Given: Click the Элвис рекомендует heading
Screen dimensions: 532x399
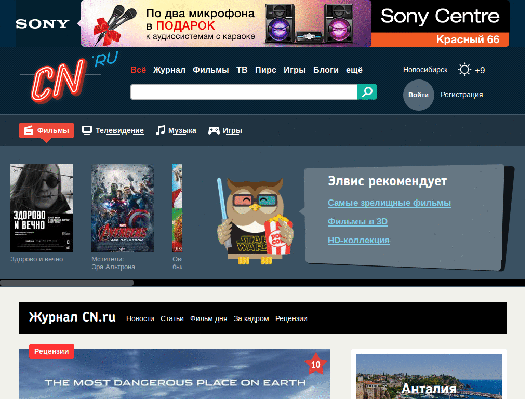Looking at the screenshot, I should point(388,181).
